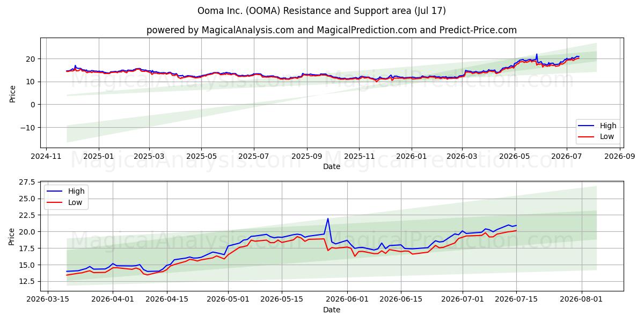This screenshot has height=322, width=644.
Task: Click the '2025-09' x-axis label in top chart
Action: (x=307, y=157)
